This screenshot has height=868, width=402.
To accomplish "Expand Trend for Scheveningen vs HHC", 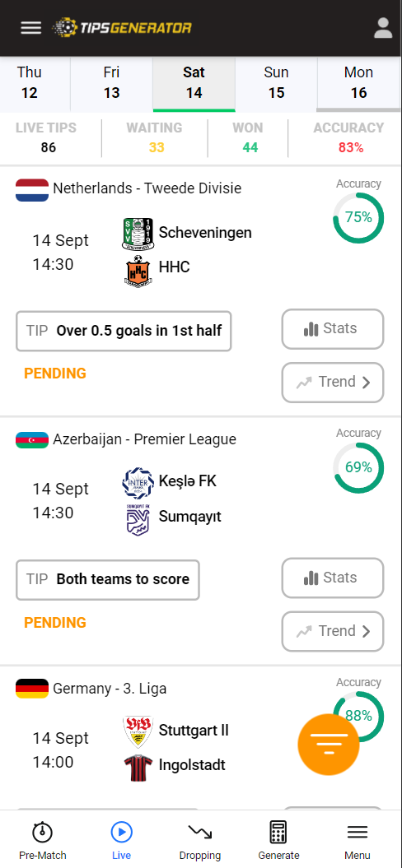I will pos(333,383).
